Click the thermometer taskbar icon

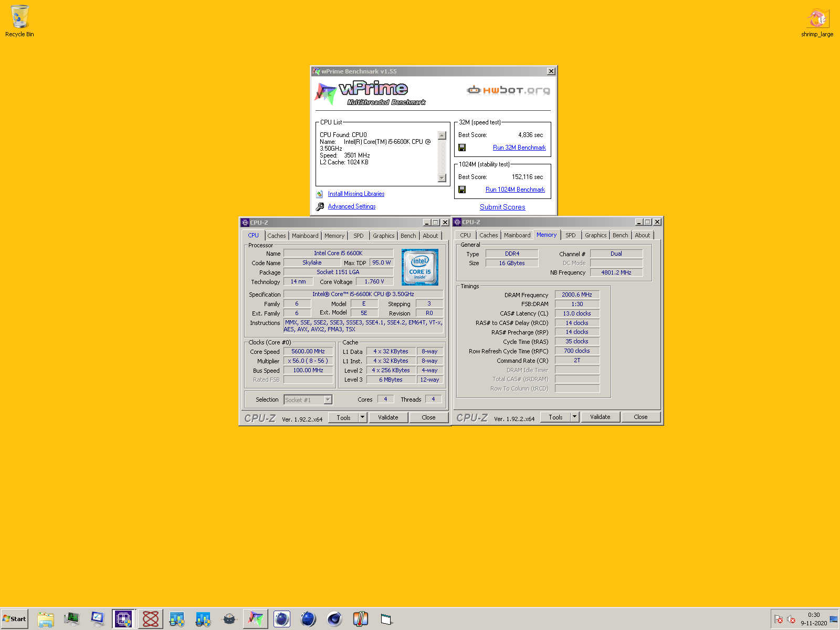pyautogui.click(x=361, y=619)
